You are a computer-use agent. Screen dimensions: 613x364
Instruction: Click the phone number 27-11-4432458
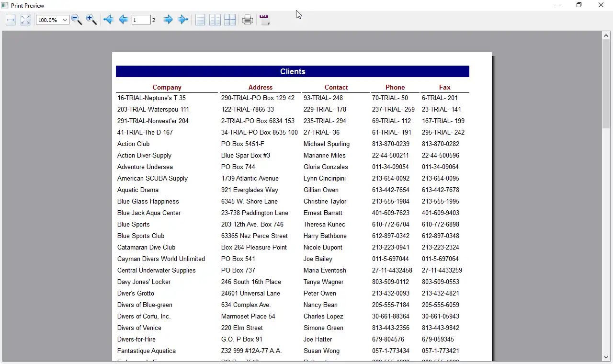pos(392,270)
